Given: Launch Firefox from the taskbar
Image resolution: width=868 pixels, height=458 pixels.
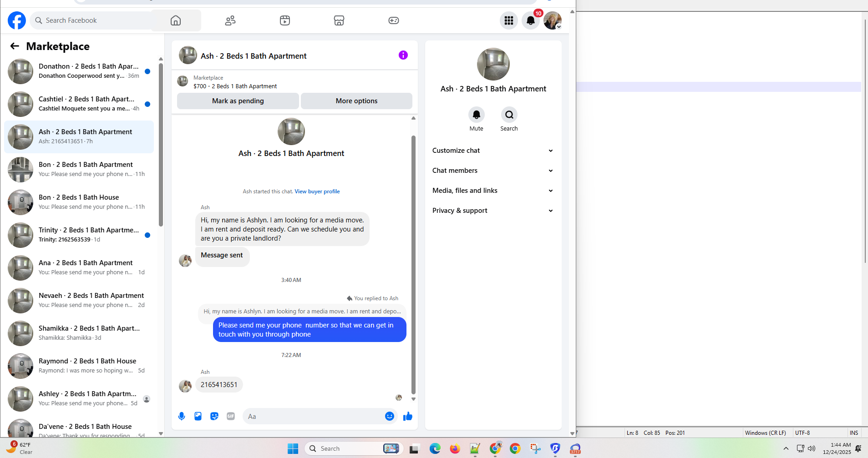Looking at the screenshot, I should 455,449.
